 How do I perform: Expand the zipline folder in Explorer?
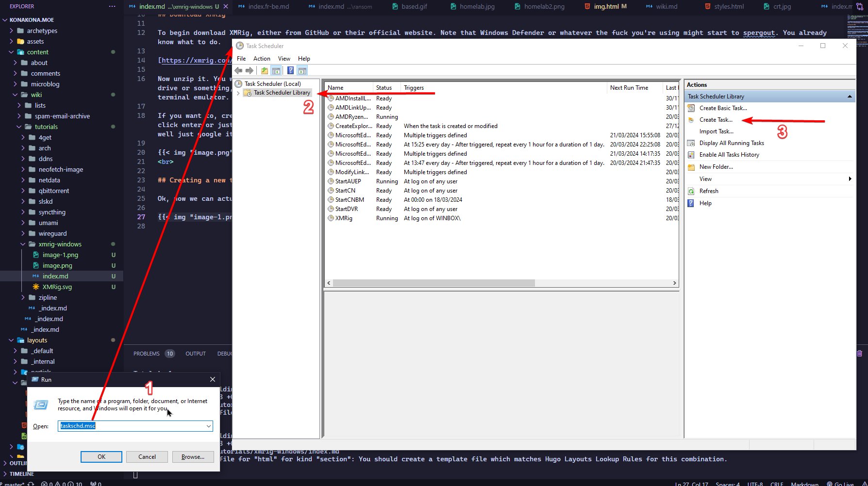23,297
